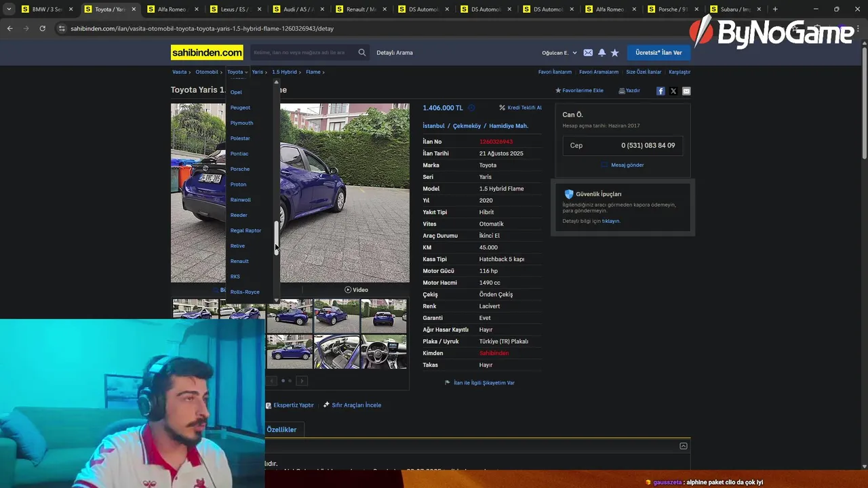Go back using the browser back arrow

[9, 28]
